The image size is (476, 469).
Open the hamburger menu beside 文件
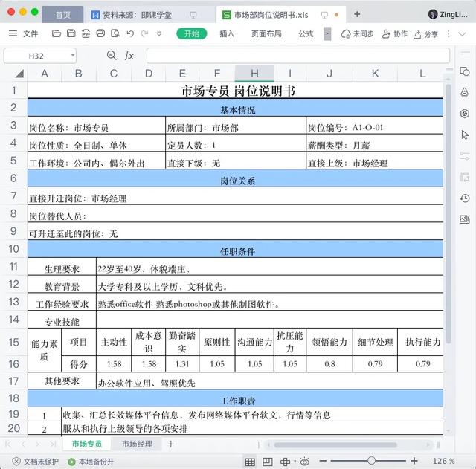click(x=13, y=33)
